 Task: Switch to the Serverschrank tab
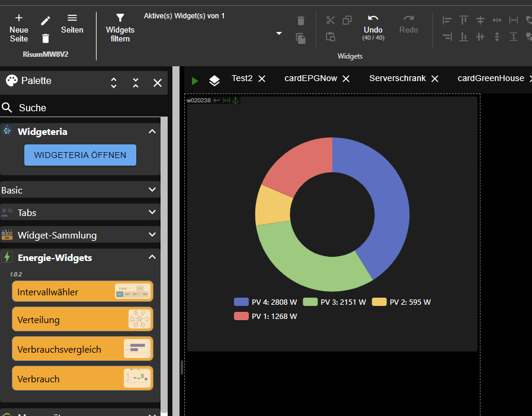[x=397, y=79]
